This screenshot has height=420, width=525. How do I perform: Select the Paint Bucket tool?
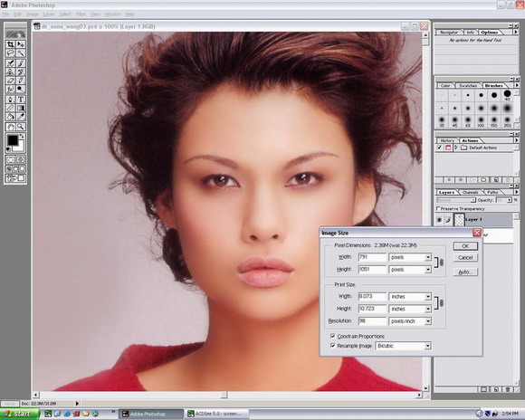(10, 117)
